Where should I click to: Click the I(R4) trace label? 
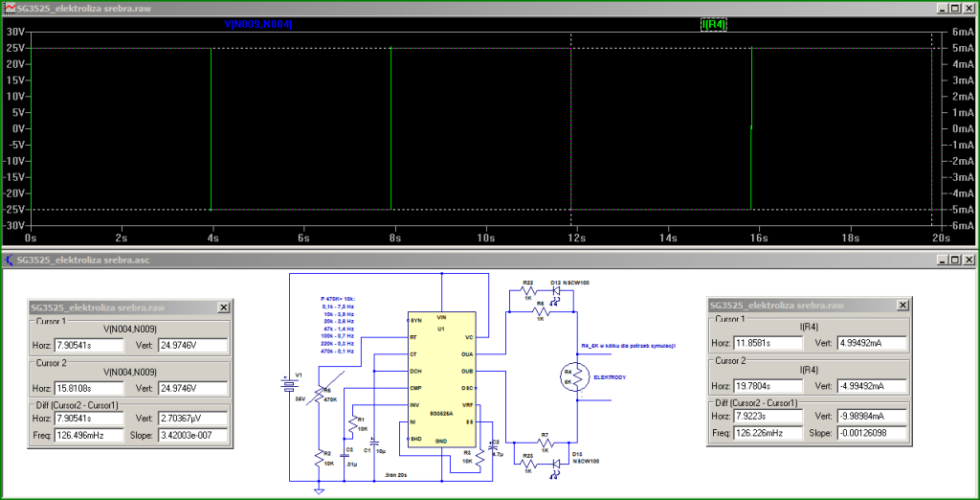715,24
